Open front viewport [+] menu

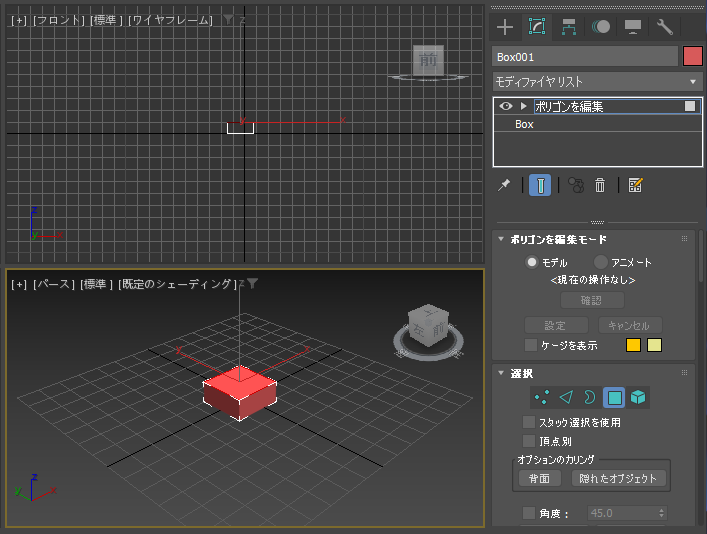pyautogui.click(x=19, y=20)
